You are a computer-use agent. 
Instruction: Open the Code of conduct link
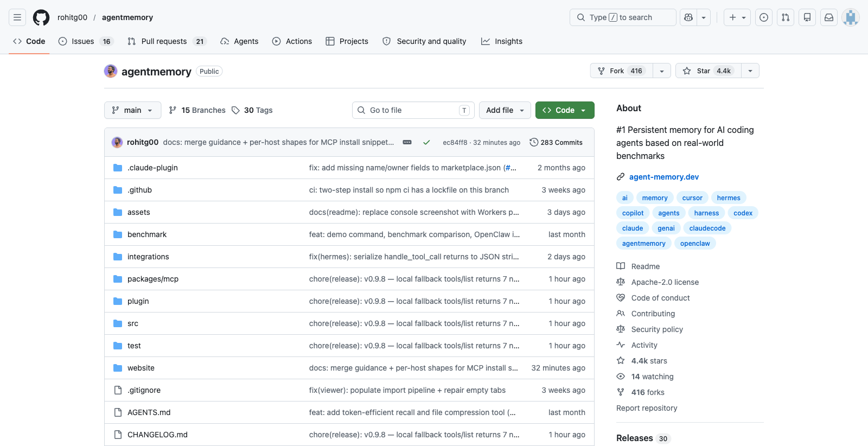click(661, 298)
